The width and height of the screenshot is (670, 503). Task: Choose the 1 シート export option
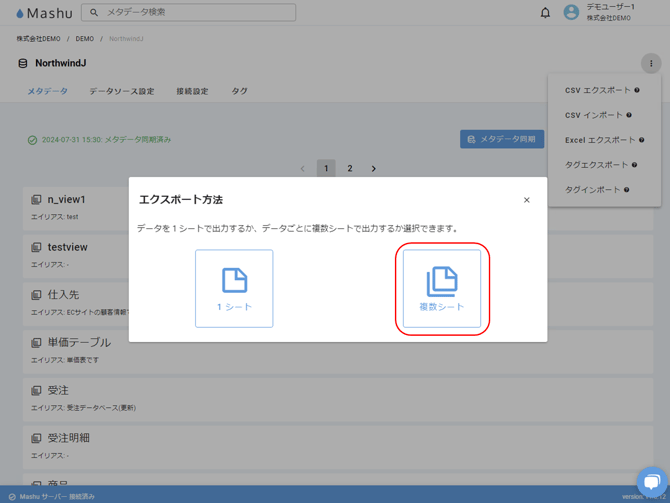pyautogui.click(x=234, y=289)
